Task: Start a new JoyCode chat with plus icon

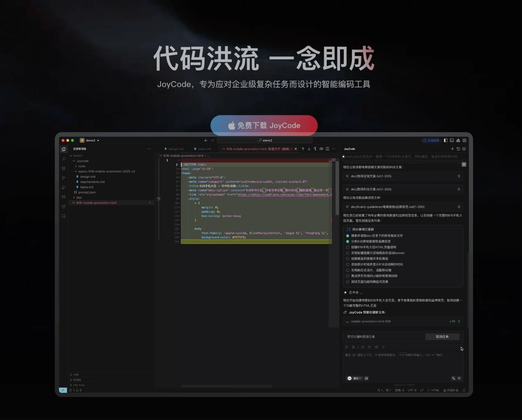Action: tap(452, 149)
